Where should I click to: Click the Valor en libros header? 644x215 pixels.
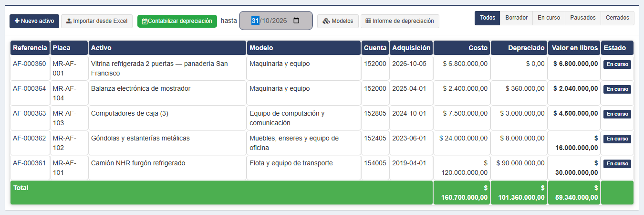(x=574, y=48)
